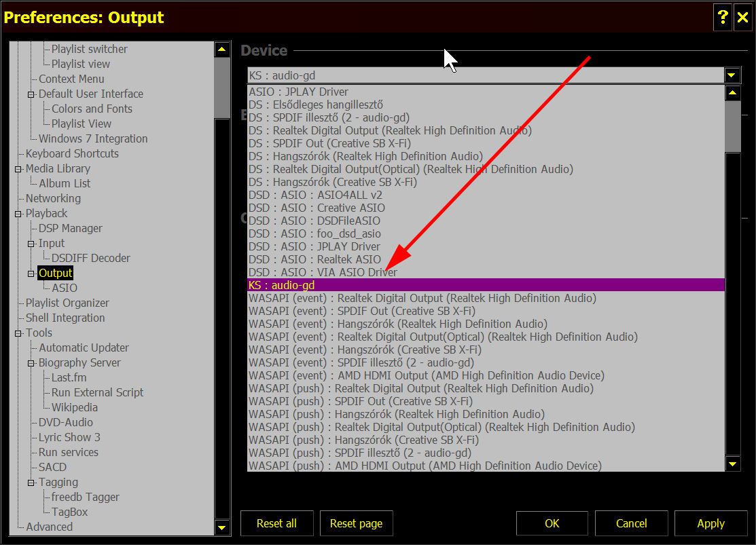Click the Reset all button
Viewport: 756px width, 545px height.
tap(276, 523)
